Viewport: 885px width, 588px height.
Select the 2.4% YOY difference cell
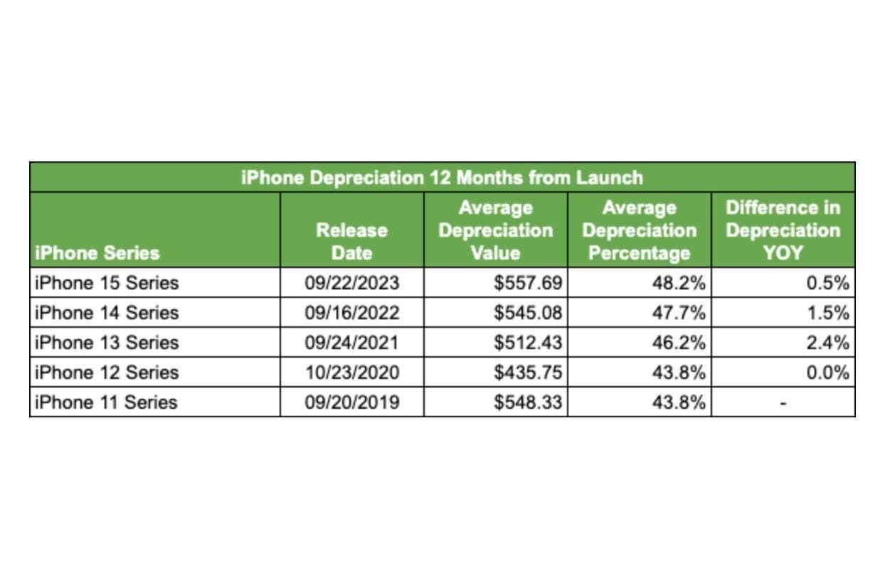click(783, 343)
